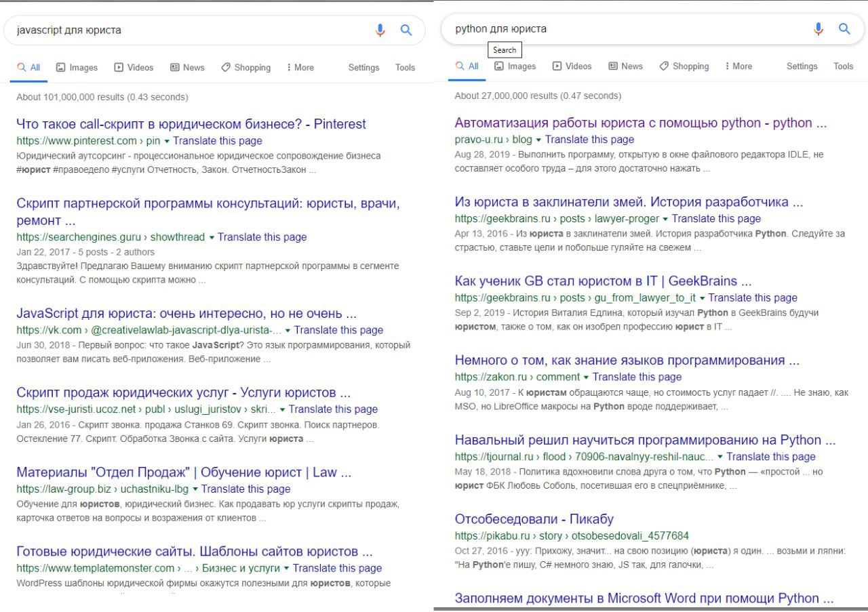Open Videos tab in javascript results
Image resolution: width=868 pixels, height=612 pixels.
(x=134, y=67)
